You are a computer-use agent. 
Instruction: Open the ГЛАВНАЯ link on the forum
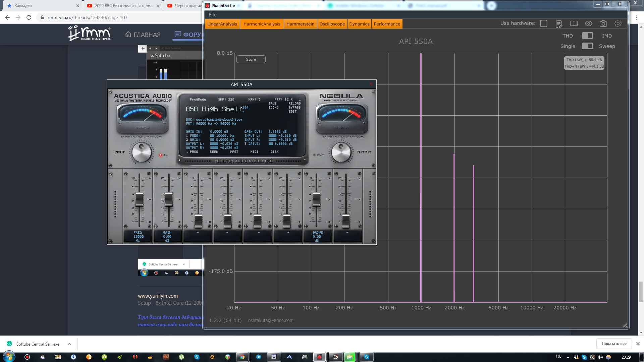click(x=143, y=35)
